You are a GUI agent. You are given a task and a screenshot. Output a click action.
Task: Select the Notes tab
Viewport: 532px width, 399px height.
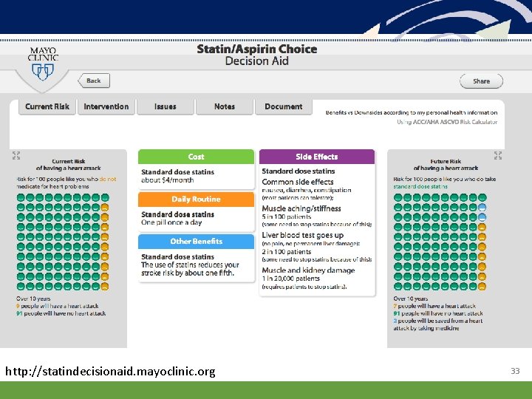(x=225, y=107)
